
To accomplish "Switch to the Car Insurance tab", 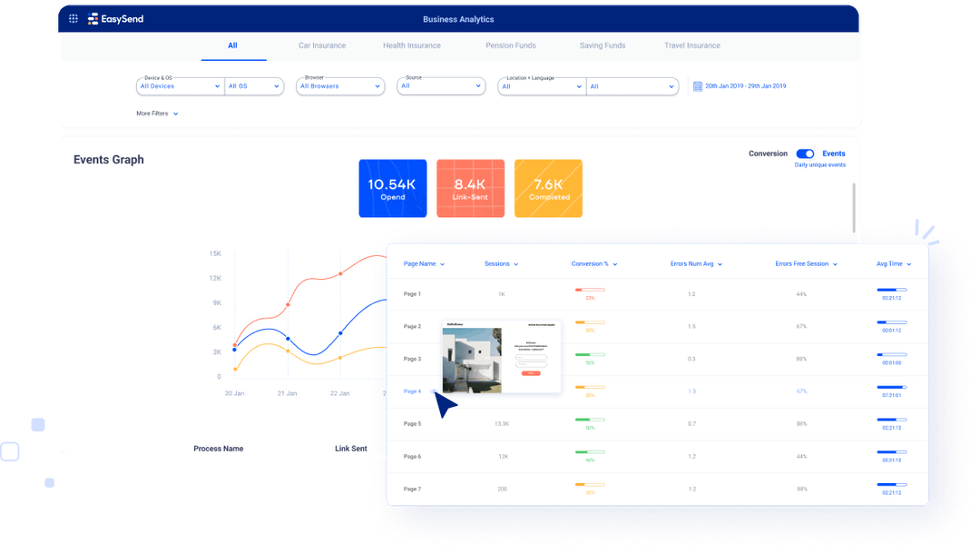I will click(x=323, y=45).
